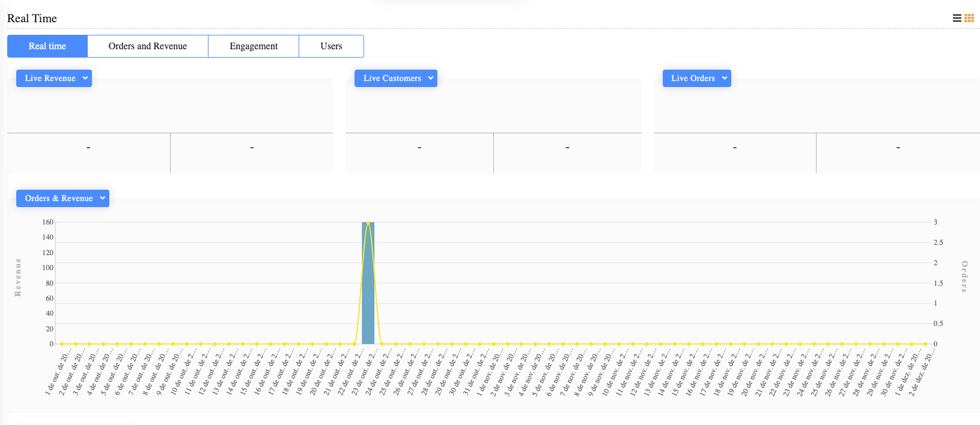Expand the Live Customers dropdown
The image size is (980, 425).
[x=395, y=79]
